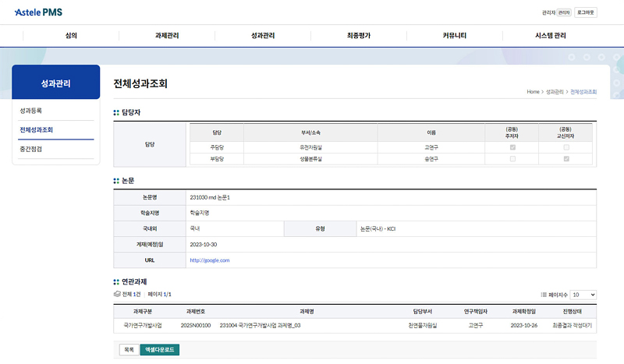Open the 최종평가 top menu
Screen dimensions: 624x364
pyautogui.click(x=359, y=36)
